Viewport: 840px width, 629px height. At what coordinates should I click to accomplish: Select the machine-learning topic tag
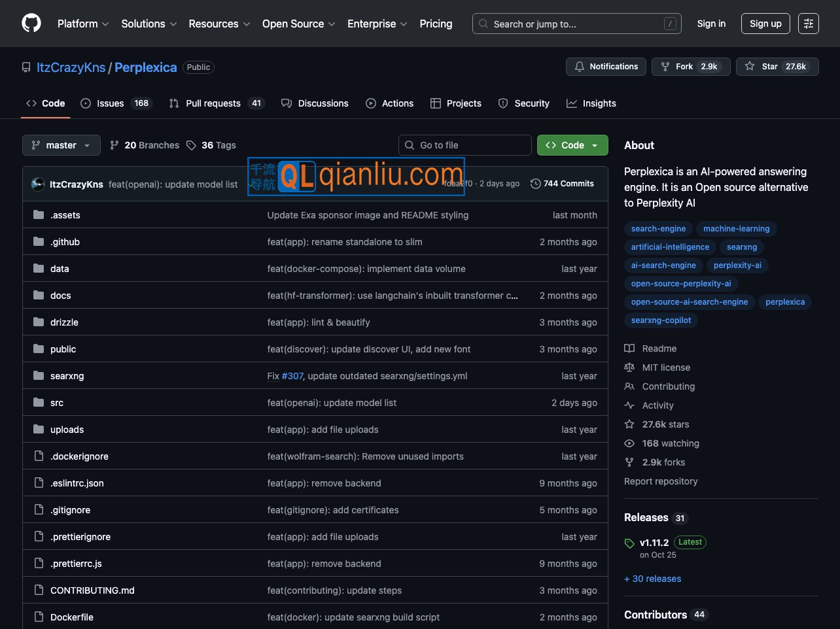click(736, 229)
